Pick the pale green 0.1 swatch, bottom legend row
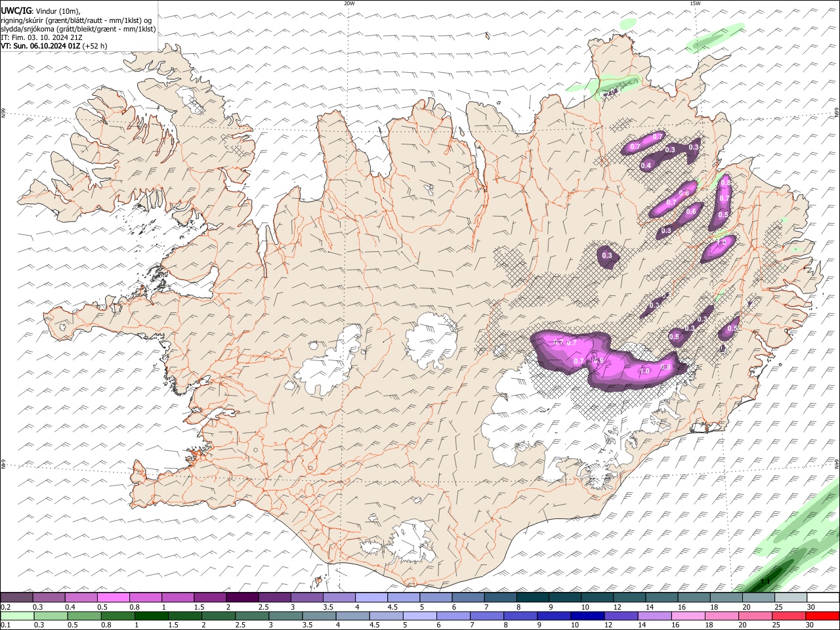 [x=17, y=616]
